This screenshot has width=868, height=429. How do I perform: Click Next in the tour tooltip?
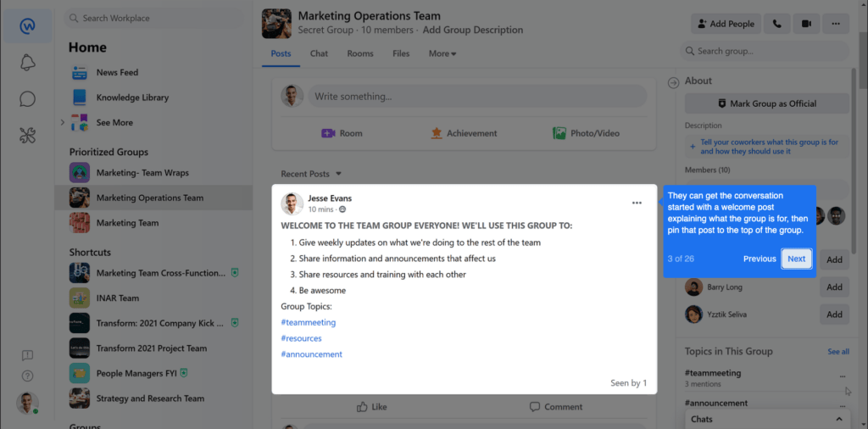(x=797, y=259)
